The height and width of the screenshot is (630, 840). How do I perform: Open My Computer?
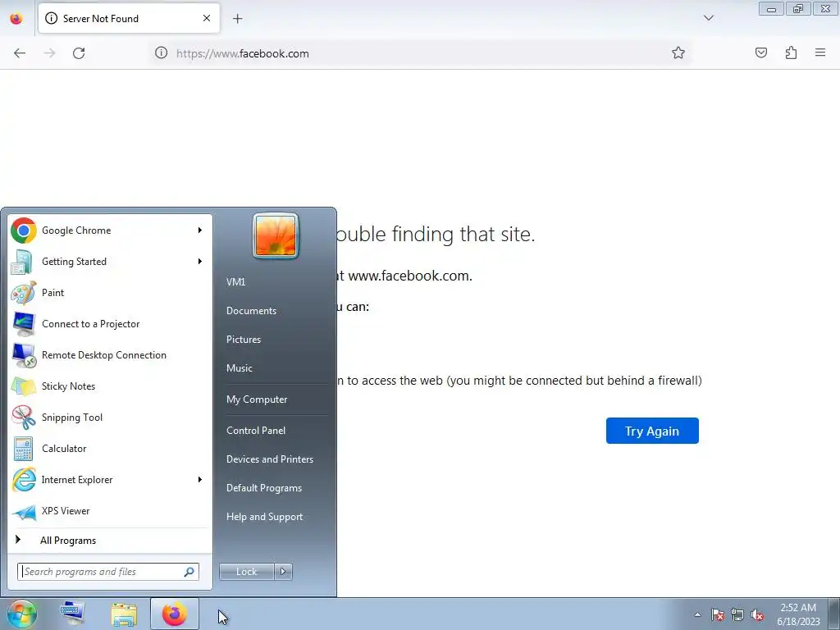click(274, 399)
